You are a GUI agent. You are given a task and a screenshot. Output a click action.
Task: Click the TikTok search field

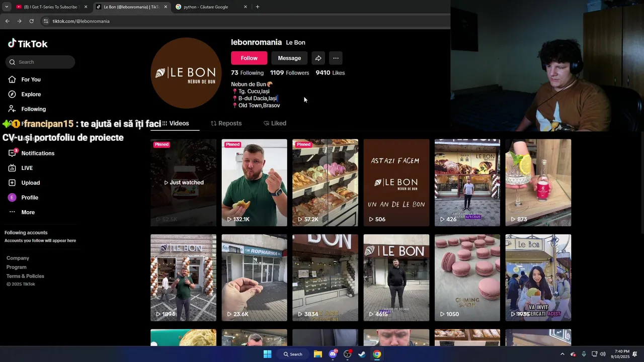[40, 62]
